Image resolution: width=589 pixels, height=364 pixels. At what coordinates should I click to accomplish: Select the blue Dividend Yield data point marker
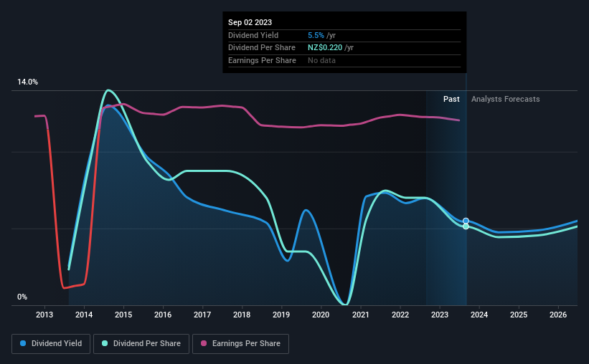[466, 221]
